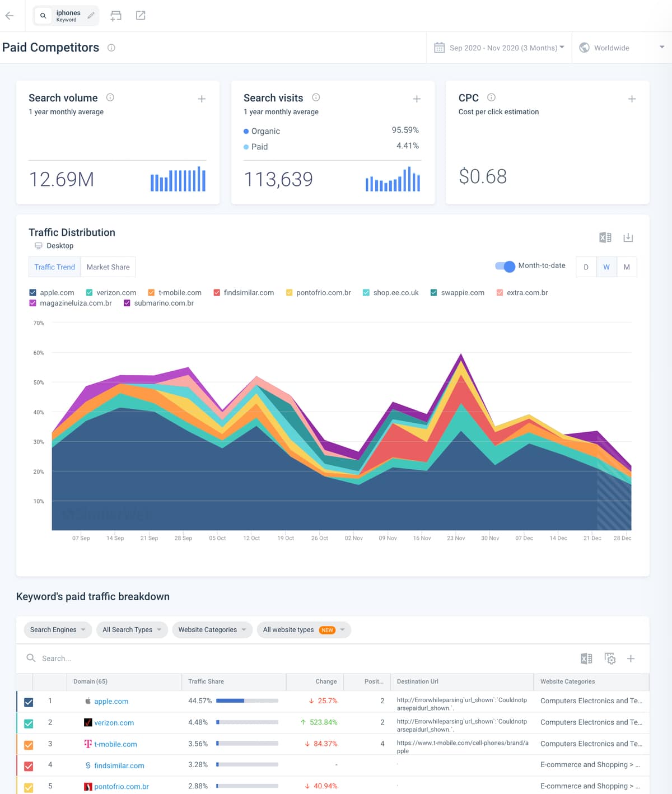Image resolution: width=672 pixels, height=794 pixels.
Task: Open Search Engines filter dropdown
Action: pos(58,629)
